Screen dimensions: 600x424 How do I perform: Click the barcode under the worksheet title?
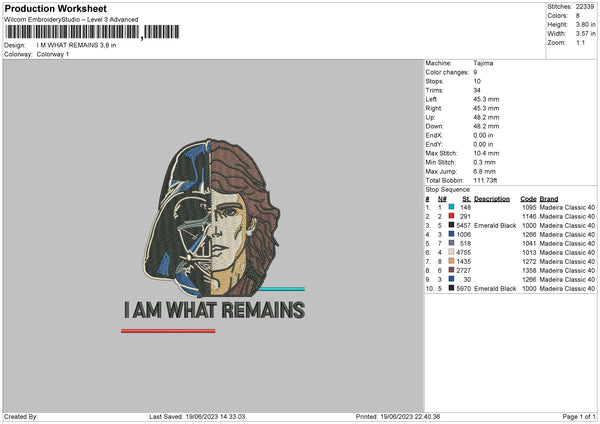pyautogui.click(x=92, y=32)
